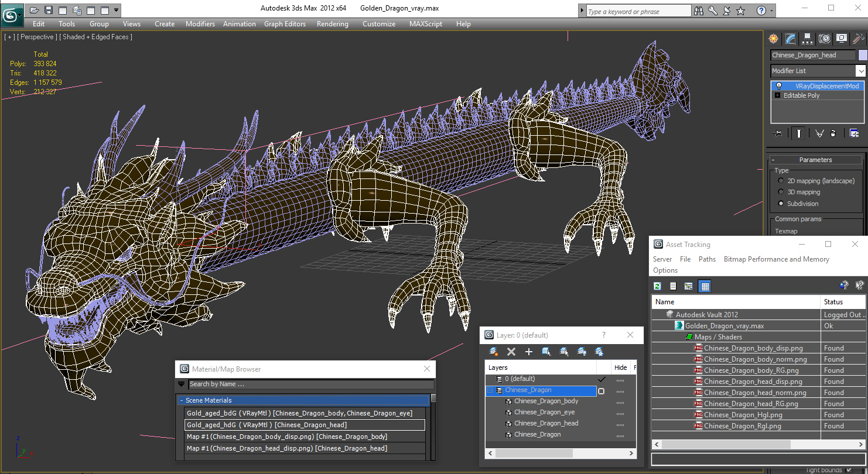Click the Open File icon in quick access toolbar

point(35,10)
